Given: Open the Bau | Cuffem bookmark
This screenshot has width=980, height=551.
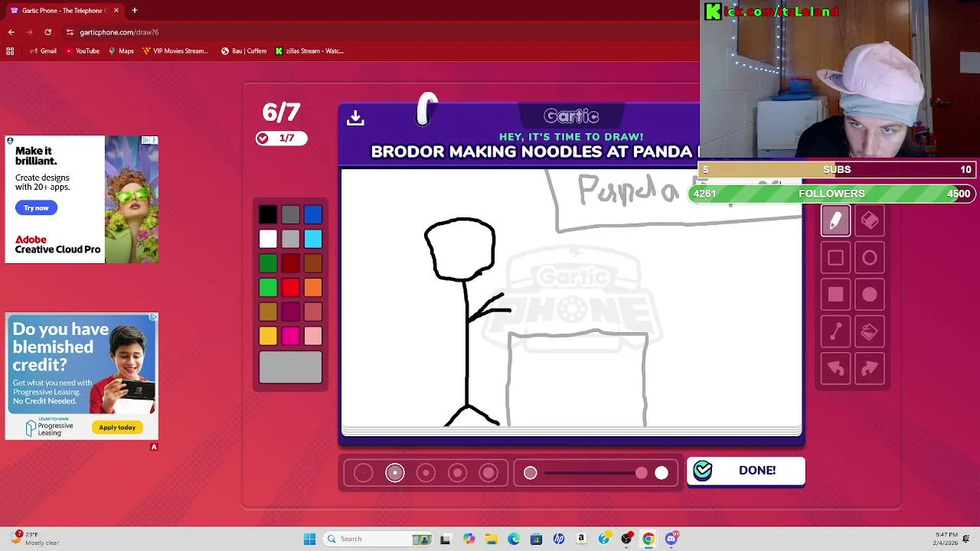Looking at the screenshot, I should click(x=243, y=51).
